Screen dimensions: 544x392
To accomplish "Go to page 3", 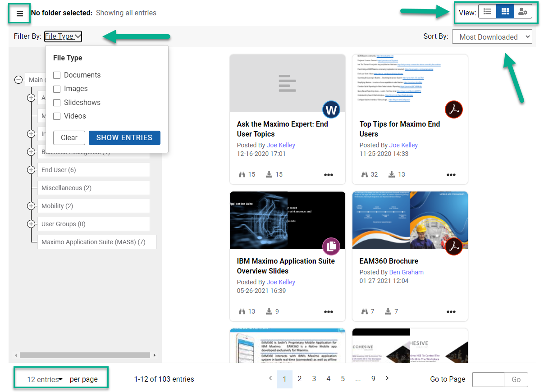I will 314,379.
